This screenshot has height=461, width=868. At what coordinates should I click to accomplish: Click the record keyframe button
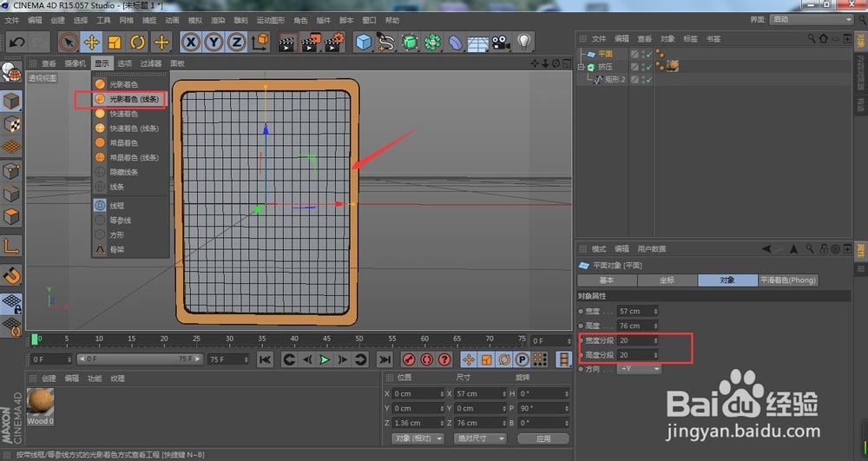[x=409, y=359]
